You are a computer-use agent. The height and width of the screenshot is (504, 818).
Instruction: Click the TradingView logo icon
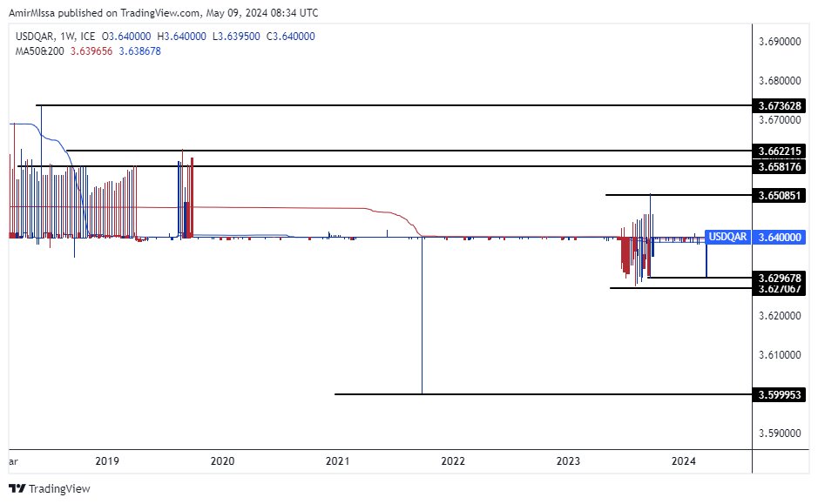[x=17, y=488]
